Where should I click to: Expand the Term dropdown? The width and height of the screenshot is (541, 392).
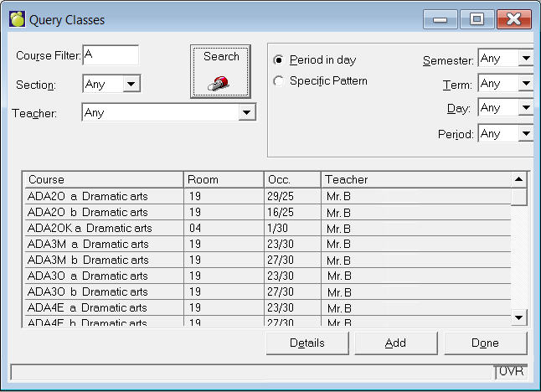[x=525, y=84]
